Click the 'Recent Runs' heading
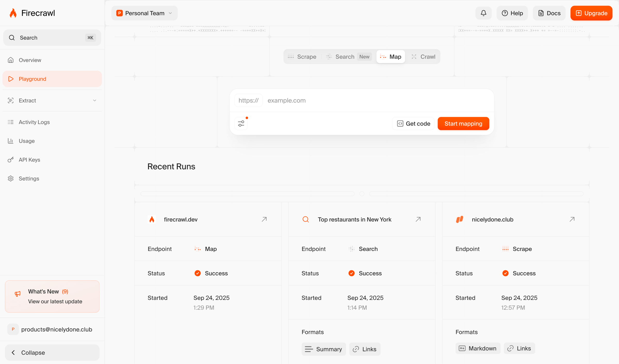The width and height of the screenshot is (619, 364). pyautogui.click(x=171, y=167)
